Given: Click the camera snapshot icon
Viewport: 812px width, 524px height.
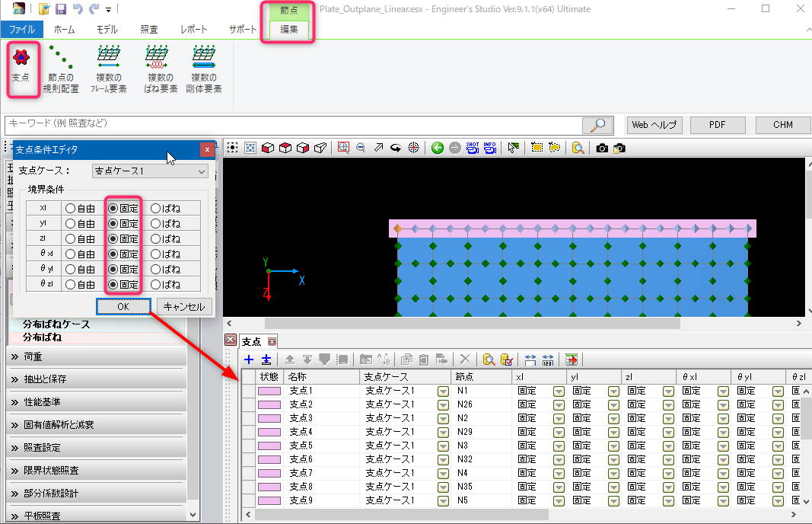Looking at the screenshot, I should (x=602, y=148).
